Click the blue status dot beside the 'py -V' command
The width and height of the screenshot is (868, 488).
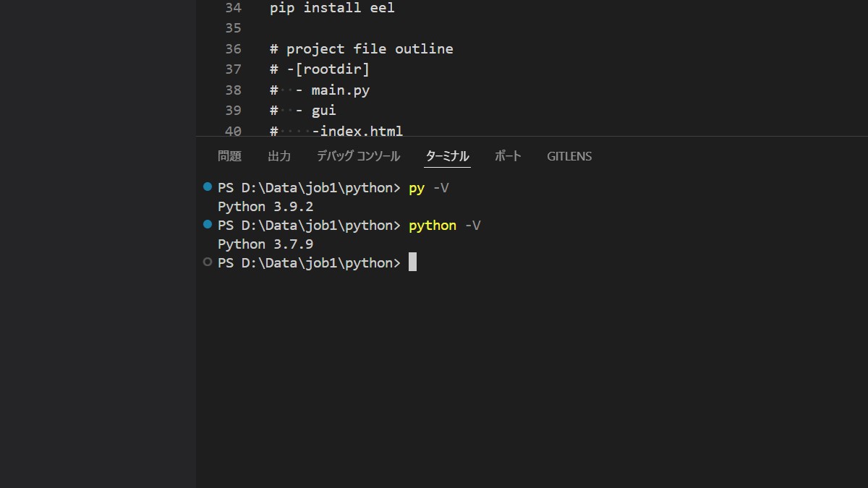(208, 187)
